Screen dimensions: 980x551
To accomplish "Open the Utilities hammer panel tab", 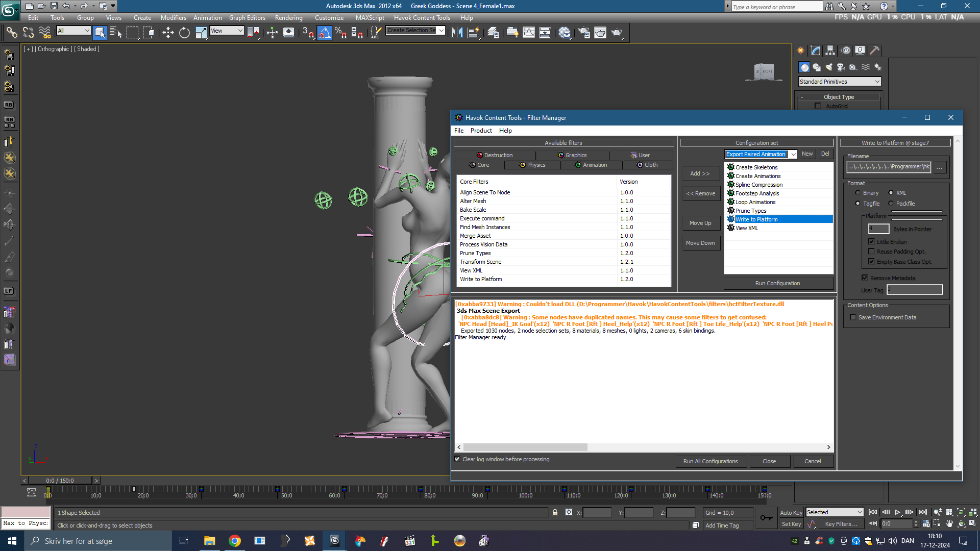I will pyautogui.click(x=875, y=51).
